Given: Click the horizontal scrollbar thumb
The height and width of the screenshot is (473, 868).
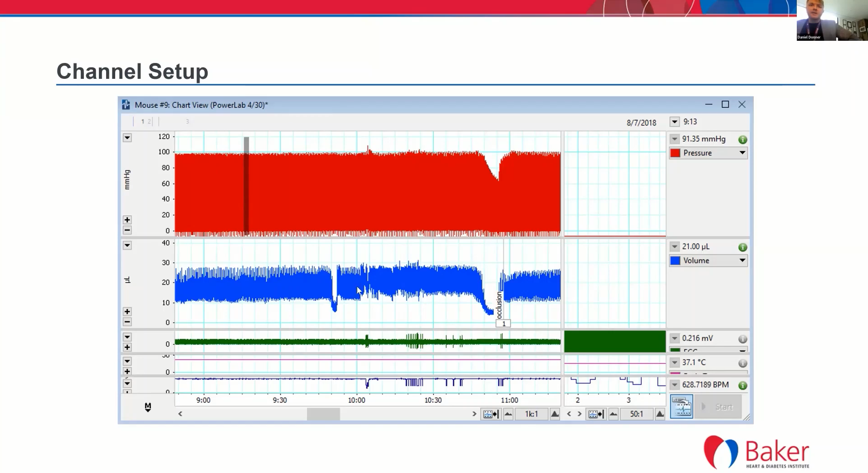Looking at the screenshot, I should click(323, 414).
